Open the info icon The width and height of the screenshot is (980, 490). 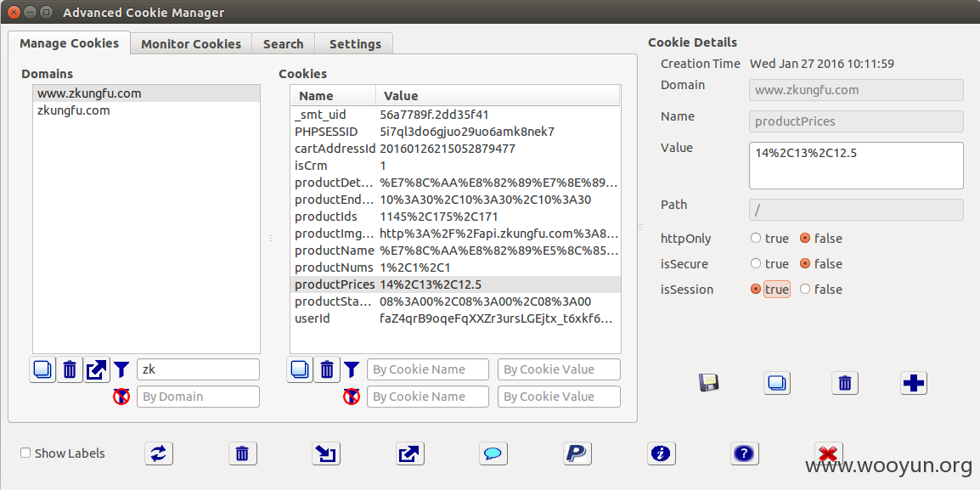661,453
